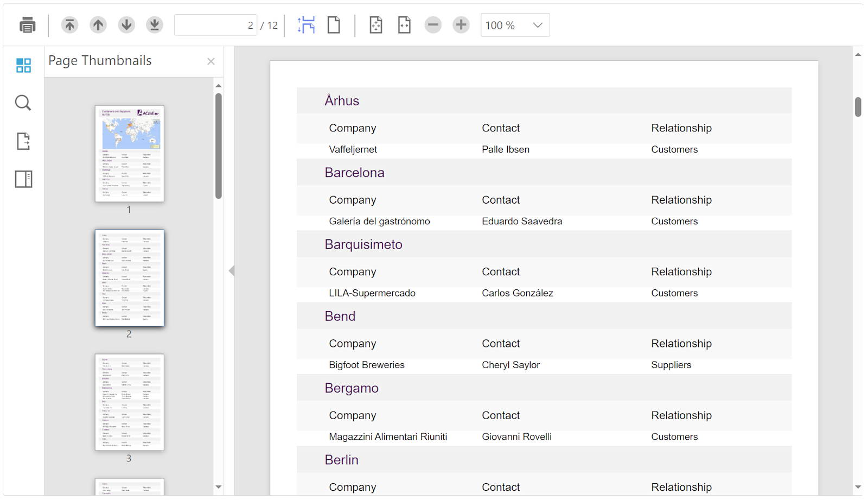Toggle the side panel layout icon
This screenshot has width=868, height=500.
point(23,179)
